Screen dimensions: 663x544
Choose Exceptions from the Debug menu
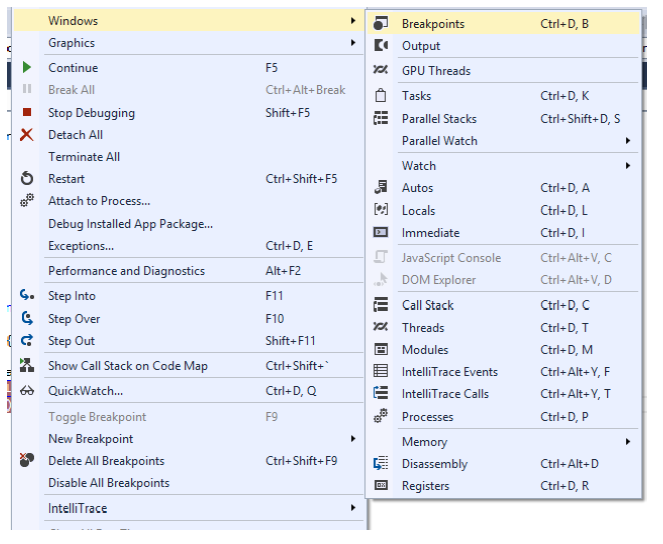point(81,246)
